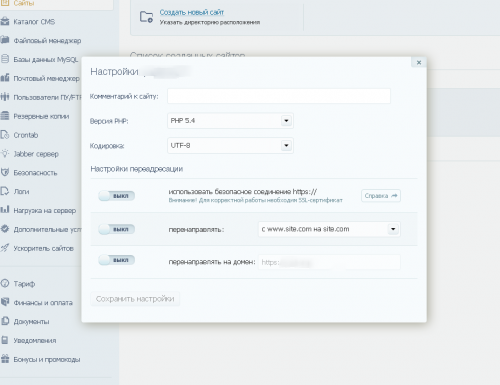Click the Ускоритель сайтов rocket icon
This screenshot has width=500, height=385.
(5, 248)
